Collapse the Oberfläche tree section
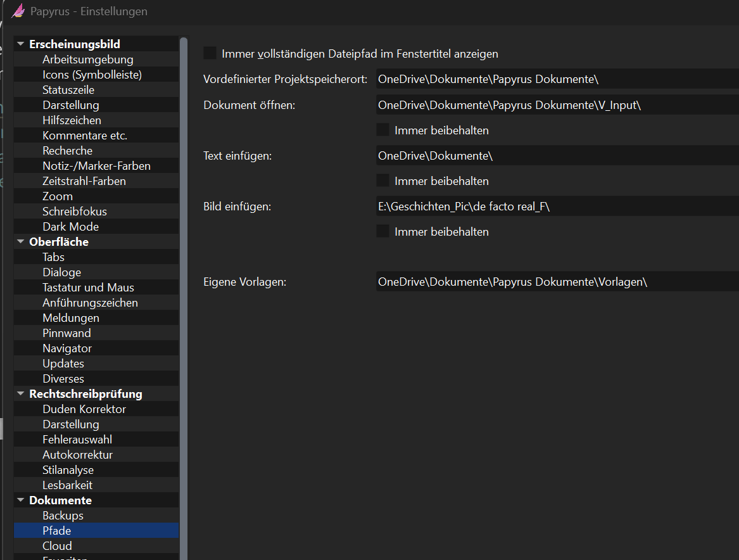Screen dimensions: 739x560 click(x=21, y=242)
